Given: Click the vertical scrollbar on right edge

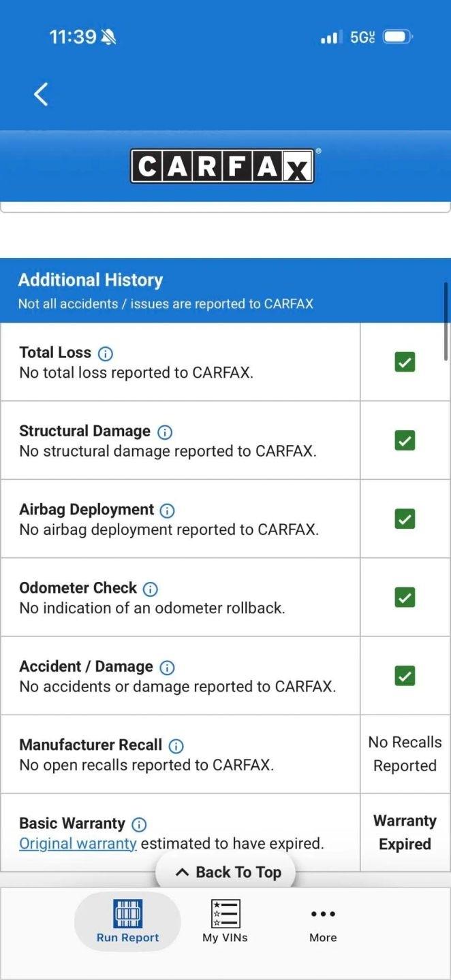Looking at the screenshot, I should point(446,321).
